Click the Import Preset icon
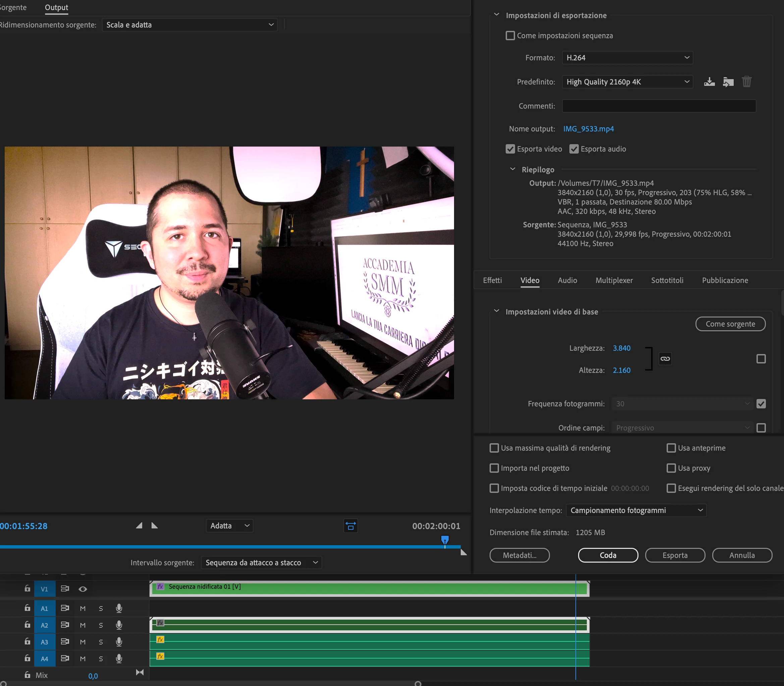The image size is (784, 686). tap(728, 82)
